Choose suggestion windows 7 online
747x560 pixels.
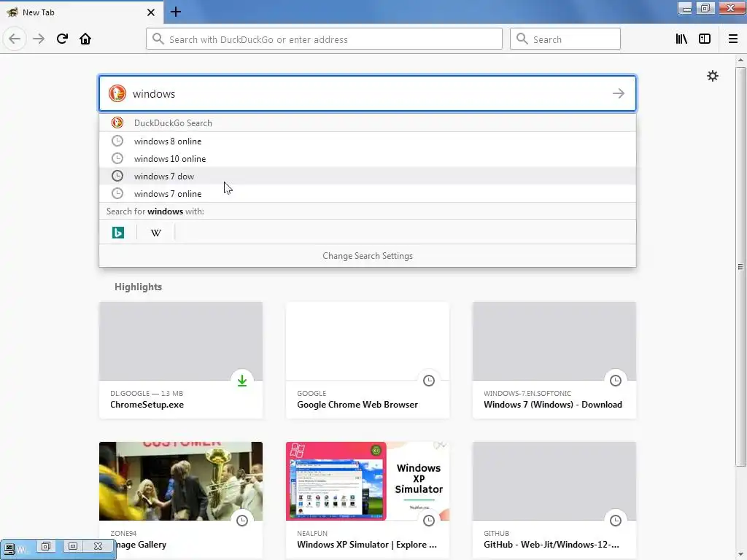[368, 193]
